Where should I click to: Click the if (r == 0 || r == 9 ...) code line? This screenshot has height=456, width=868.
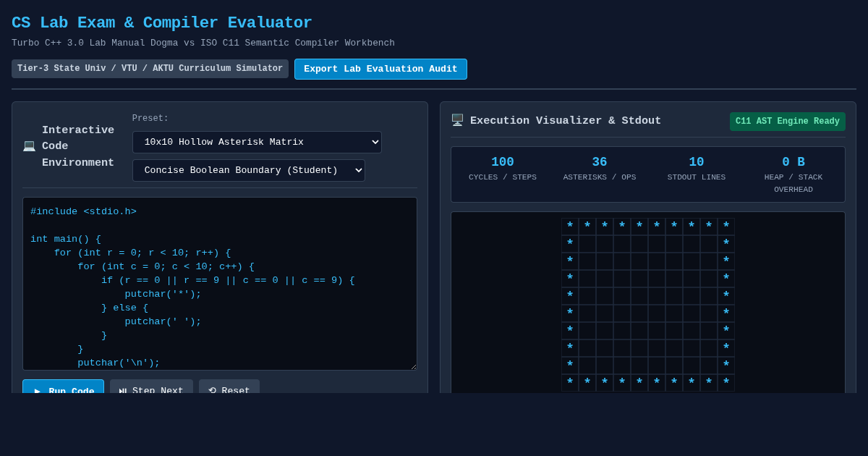(x=228, y=280)
